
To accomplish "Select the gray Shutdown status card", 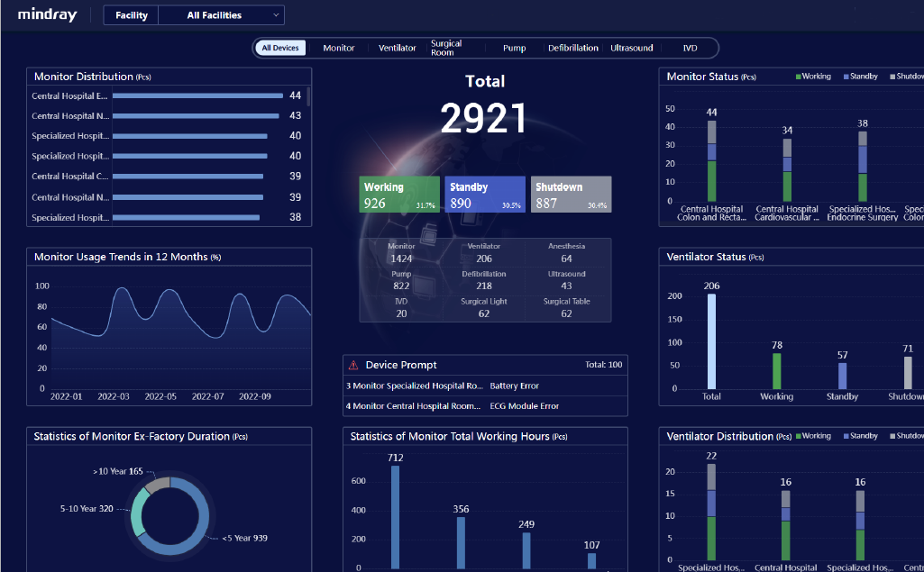I will coord(570,194).
